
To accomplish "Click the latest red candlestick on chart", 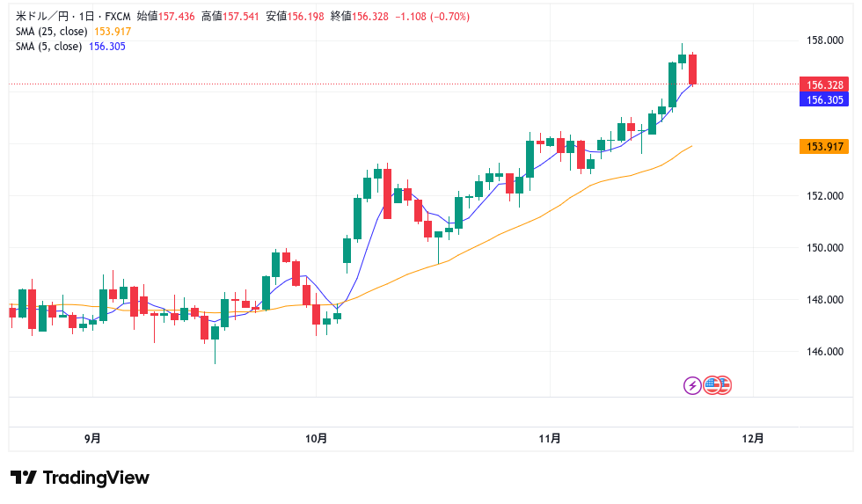I will click(x=693, y=69).
